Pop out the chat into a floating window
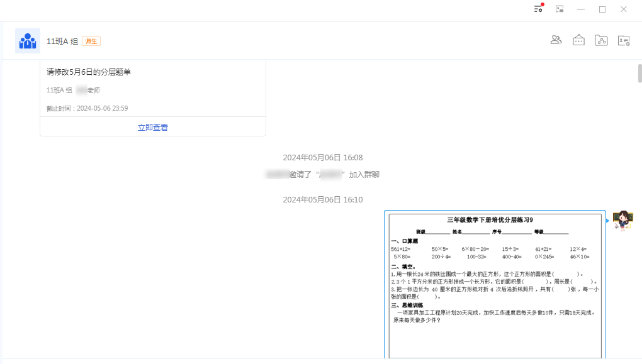 click(559, 8)
